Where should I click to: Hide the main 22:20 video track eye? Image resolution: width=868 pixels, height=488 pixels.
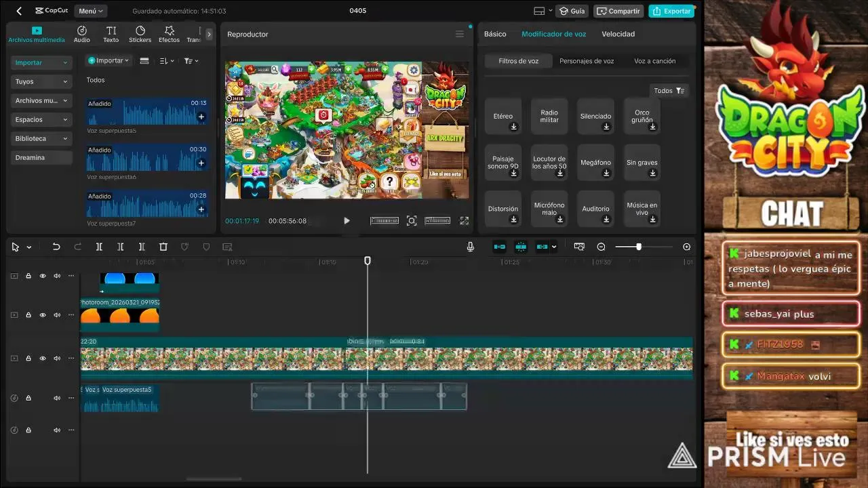(x=43, y=359)
